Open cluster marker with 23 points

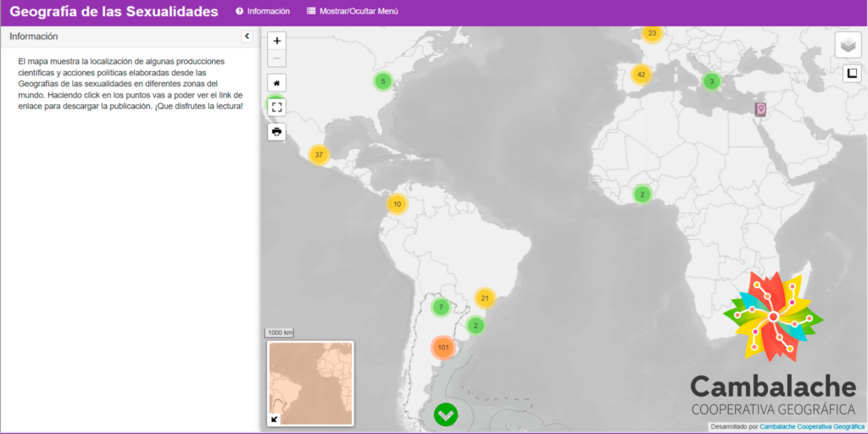pyautogui.click(x=652, y=33)
